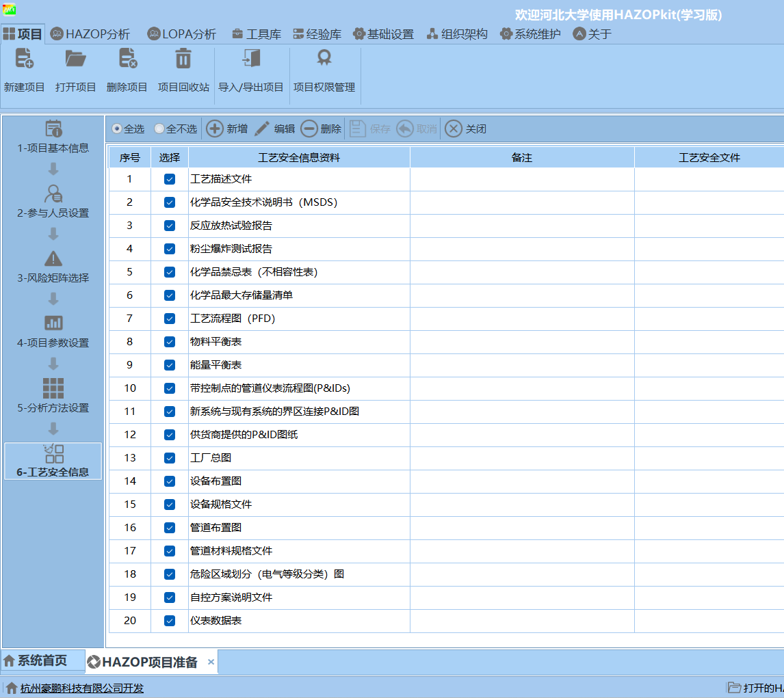Toggle the 粉尘爆炸测试报告 checkbox

[x=170, y=249]
